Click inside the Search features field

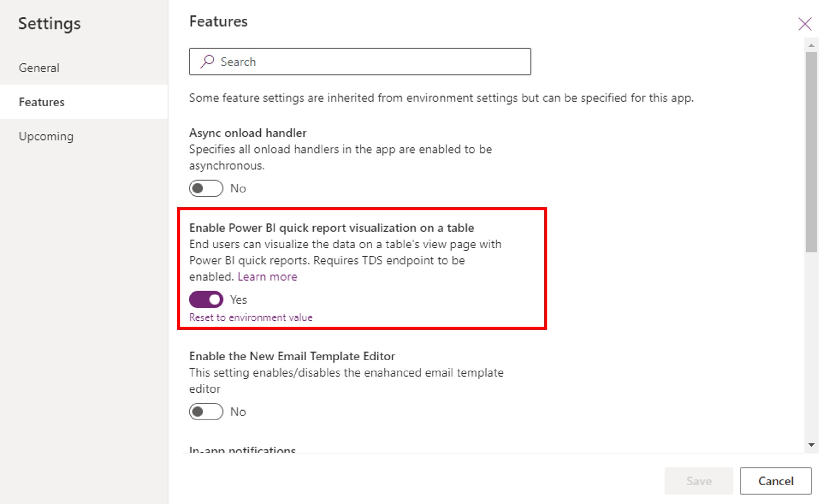pyautogui.click(x=370, y=62)
